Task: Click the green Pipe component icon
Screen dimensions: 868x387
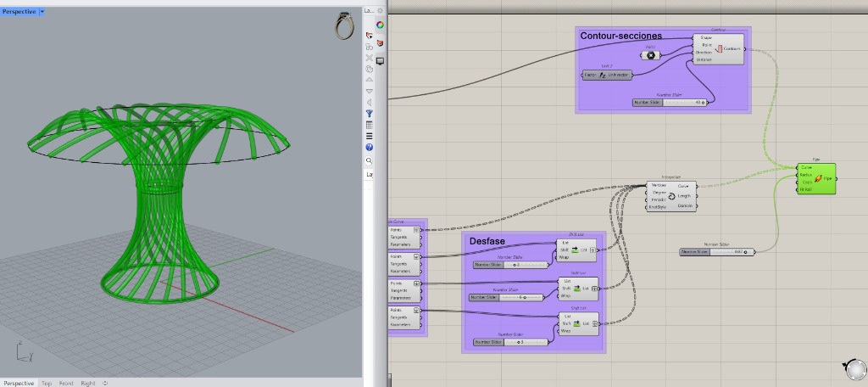Action: (819, 178)
